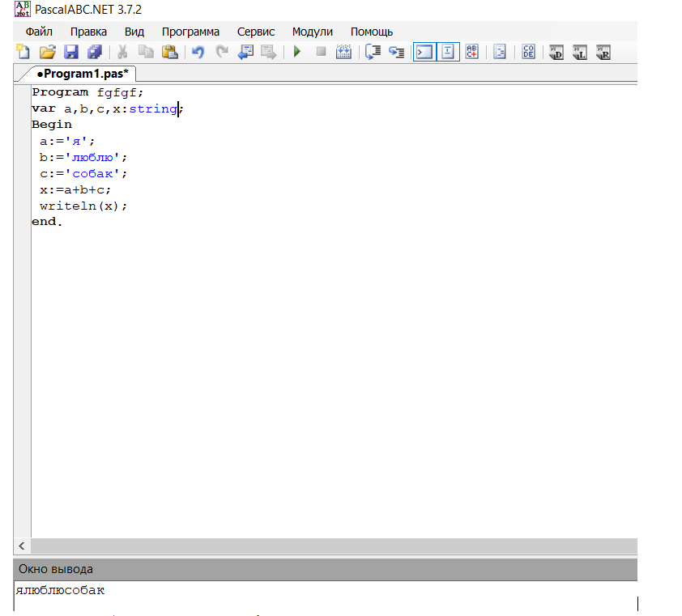682x616 pixels.
Task: Click the 'string' type keyword
Action: click(153, 108)
